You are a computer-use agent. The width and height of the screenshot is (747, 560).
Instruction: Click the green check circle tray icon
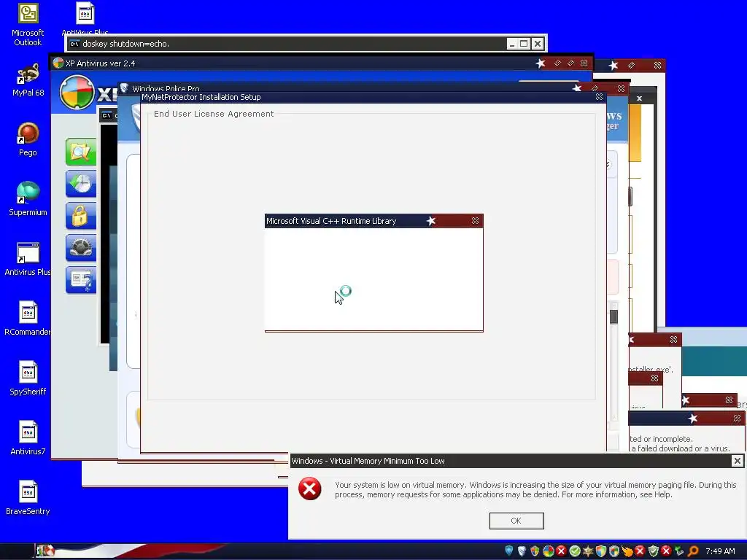[575, 551]
